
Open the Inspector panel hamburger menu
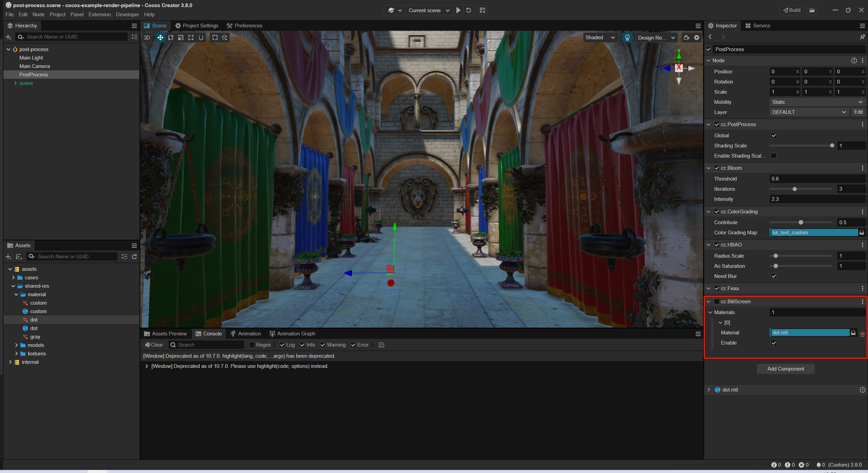pos(862,26)
